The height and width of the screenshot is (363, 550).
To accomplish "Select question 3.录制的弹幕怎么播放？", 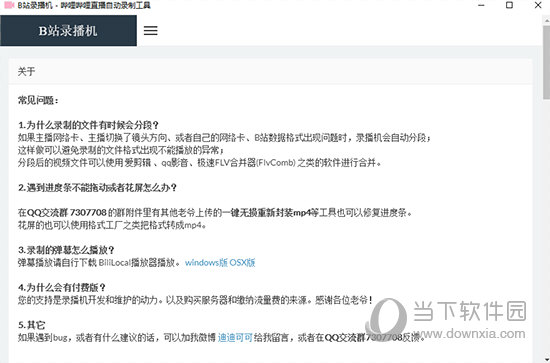I will coord(66,250).
